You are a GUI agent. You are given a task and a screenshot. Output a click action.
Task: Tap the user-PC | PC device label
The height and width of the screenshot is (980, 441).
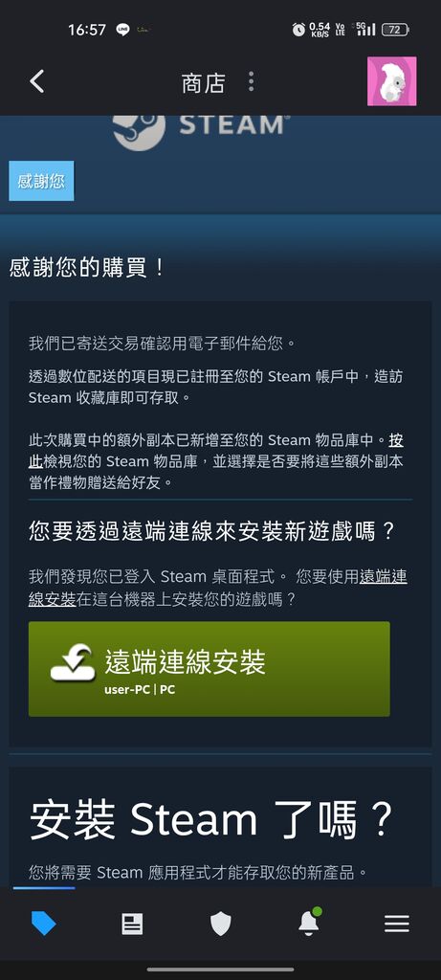(140, 690)
